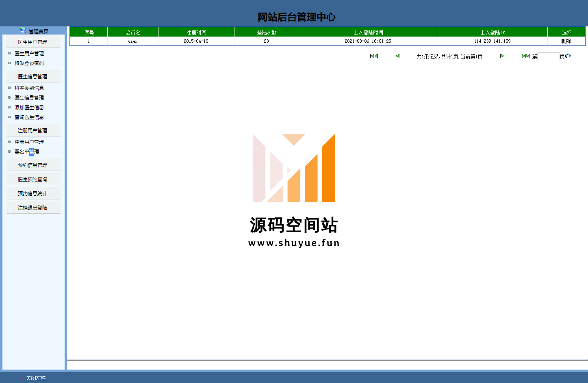
Task: Click the 网站后台管理中心 page title
Action: 297,17
